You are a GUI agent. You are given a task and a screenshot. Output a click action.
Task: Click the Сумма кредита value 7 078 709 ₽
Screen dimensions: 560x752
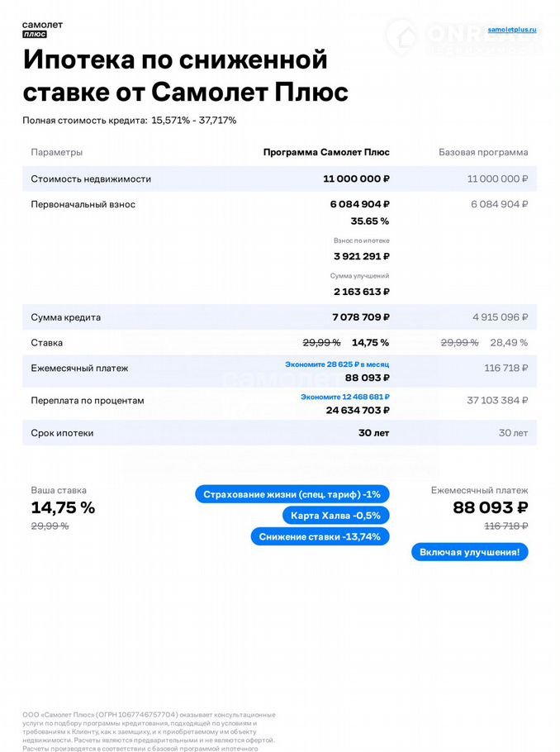pyautogui.click(x=361, y=317)
